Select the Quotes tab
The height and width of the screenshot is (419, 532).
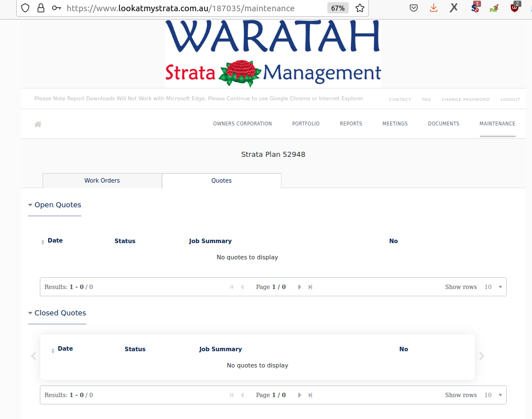point(221,181)
